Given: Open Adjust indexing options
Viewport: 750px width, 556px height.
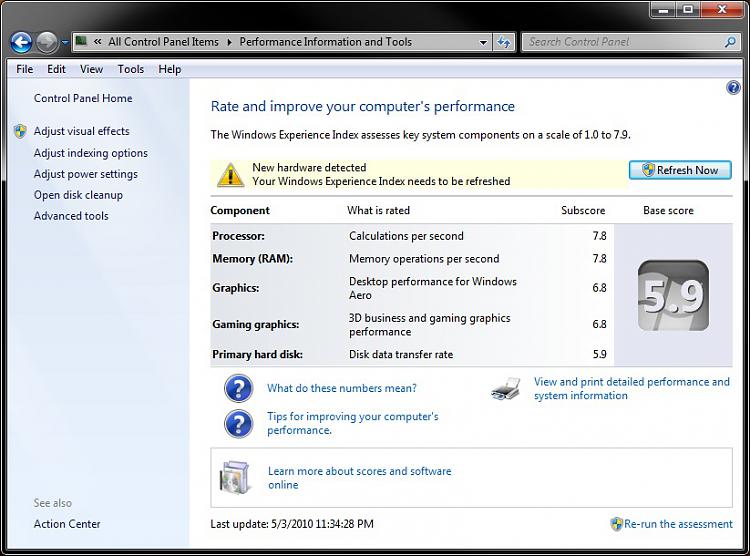Looking at the screenshot, I should click(90, 153).
